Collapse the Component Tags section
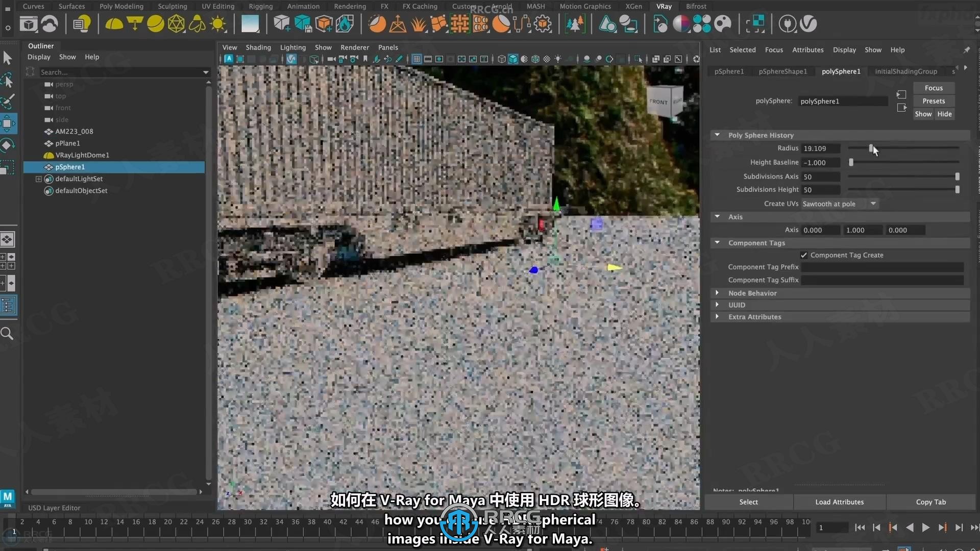The width and height of the screenshot is (980, 551). (717, 243)
